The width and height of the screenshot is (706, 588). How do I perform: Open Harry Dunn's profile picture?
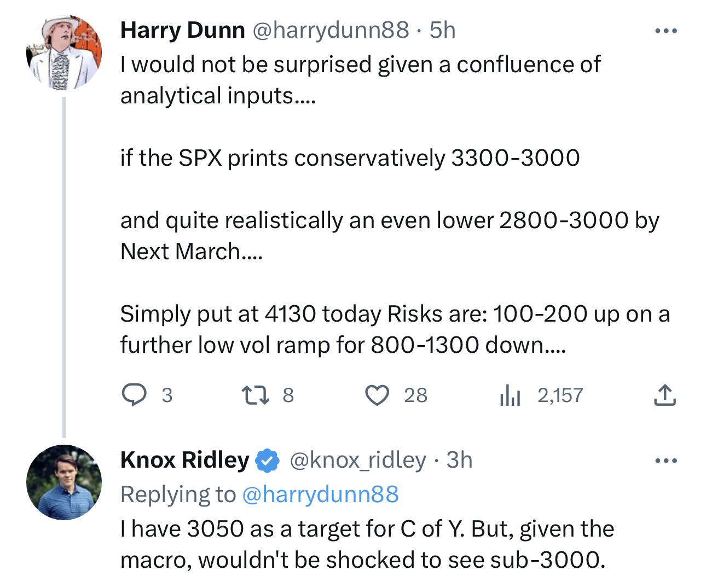point(65,53)
